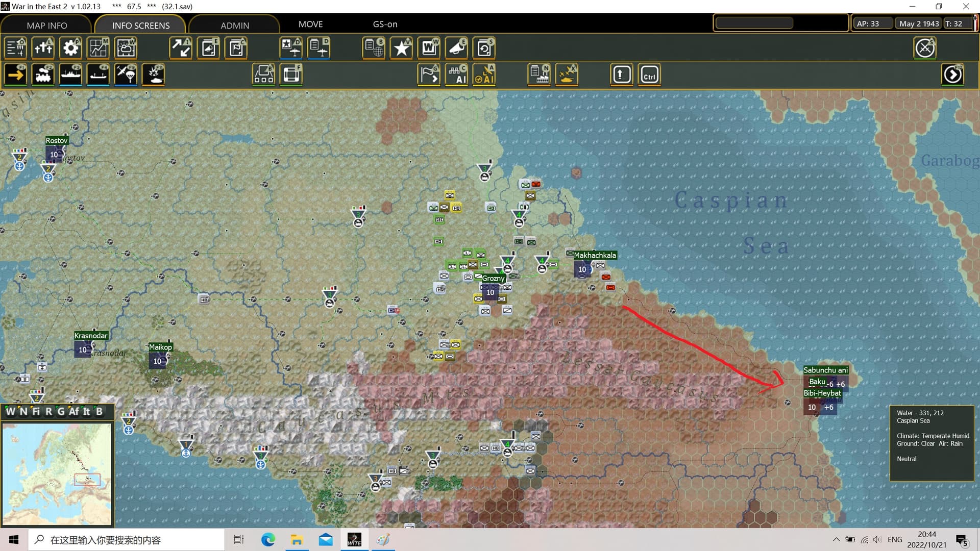Image resolution: width=980 pixels, height=551 pixels.
Task: Toggle the Fi minimap filter
Action: coord(36,411)
